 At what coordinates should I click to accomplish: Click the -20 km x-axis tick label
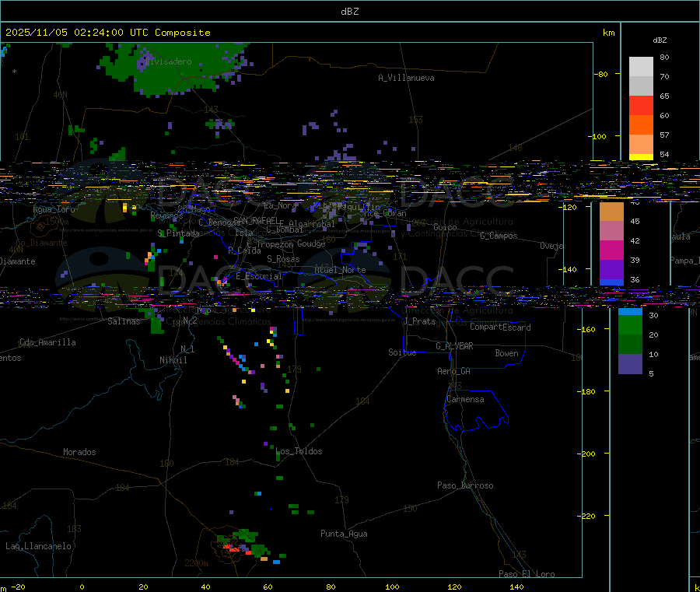coord(19,587)
